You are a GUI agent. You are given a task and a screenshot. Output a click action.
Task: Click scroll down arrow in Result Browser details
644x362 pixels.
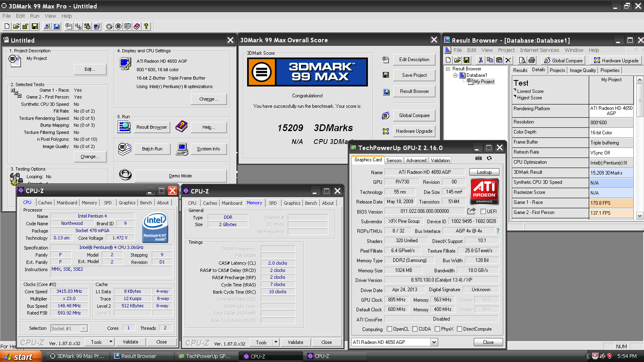coord(640,216)
